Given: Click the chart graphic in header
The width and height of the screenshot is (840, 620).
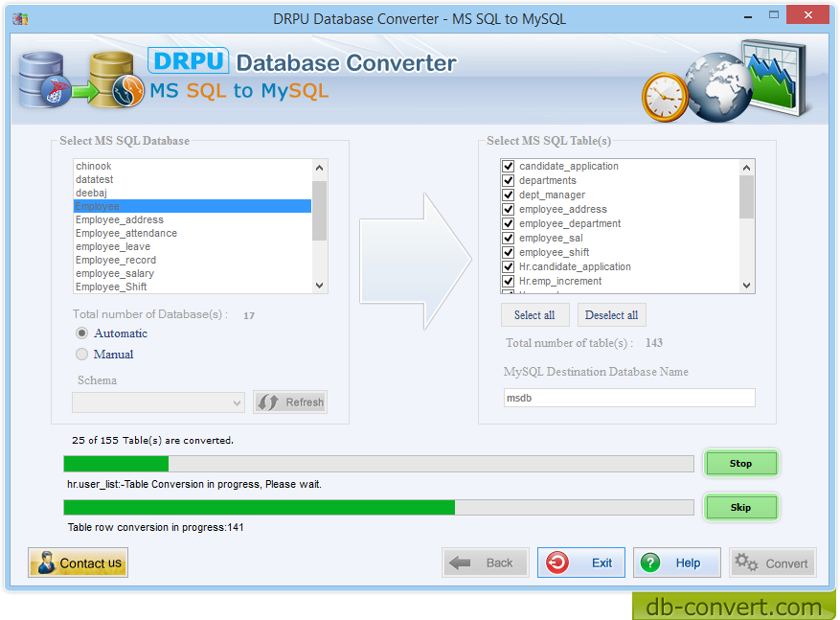Looking at the screenshot, I should [775, 78].
